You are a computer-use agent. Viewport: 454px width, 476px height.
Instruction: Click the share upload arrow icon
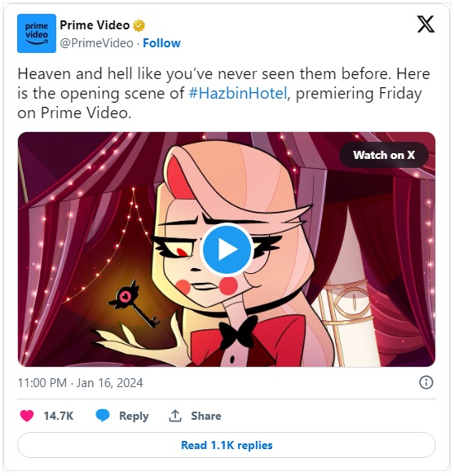click(175, 416)
